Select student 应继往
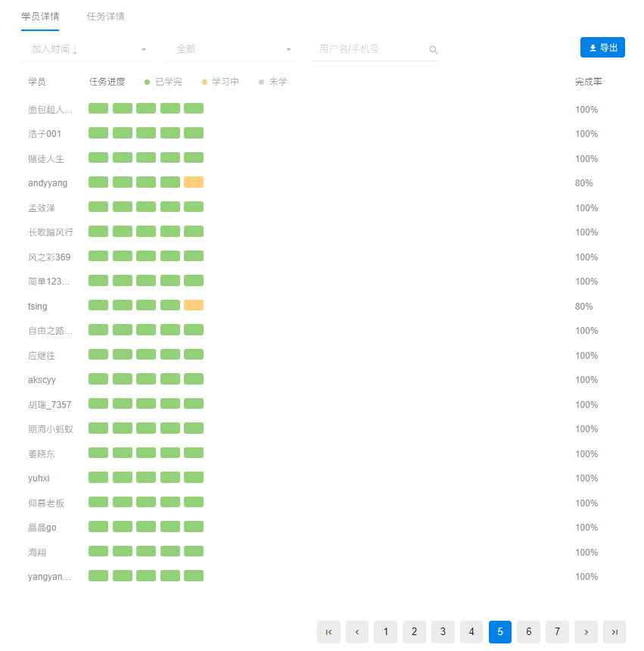Screen dimensions: 644x651 point(42,356)
